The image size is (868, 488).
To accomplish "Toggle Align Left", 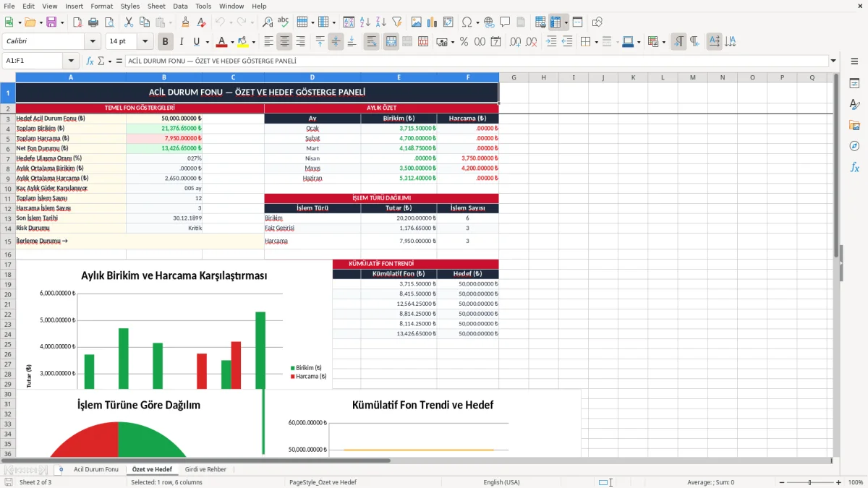I will click(269, 42).
